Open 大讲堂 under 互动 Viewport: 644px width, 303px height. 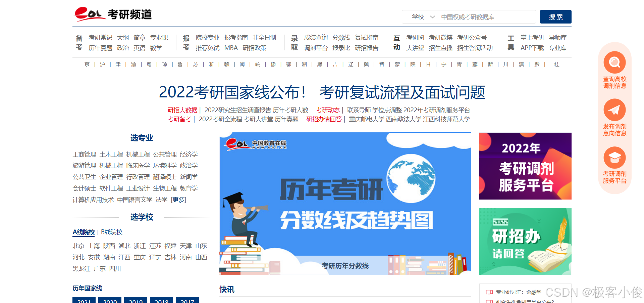coord(415,48)
